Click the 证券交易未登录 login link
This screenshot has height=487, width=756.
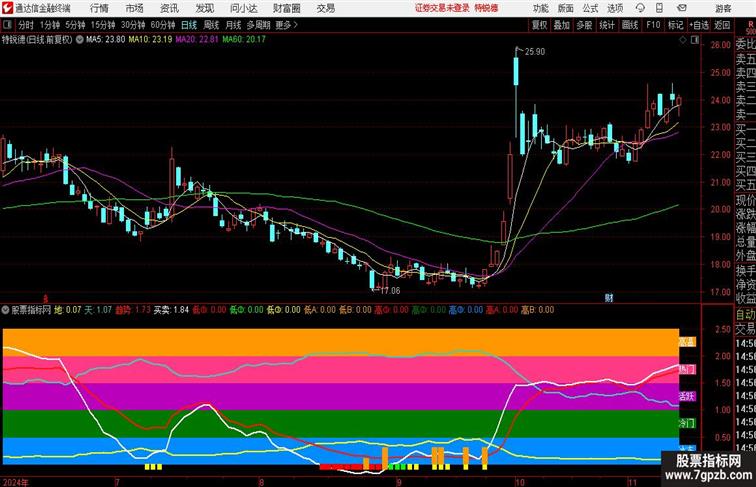[442, 8]
